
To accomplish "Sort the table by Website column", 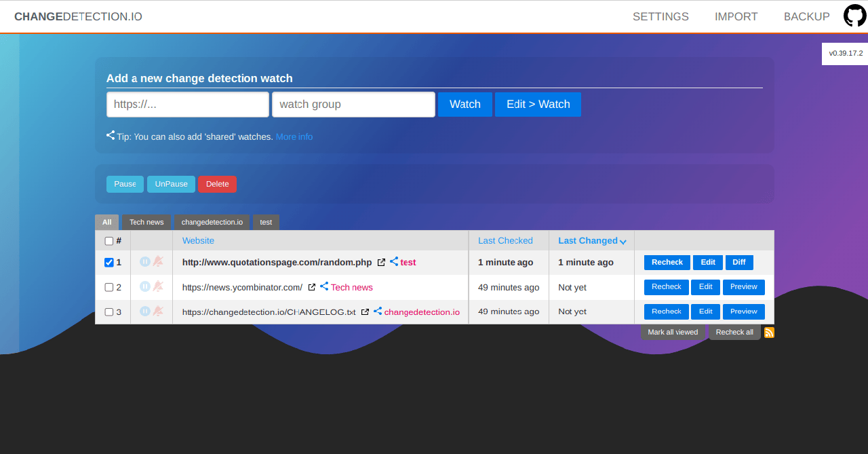I will click(198, 241).
